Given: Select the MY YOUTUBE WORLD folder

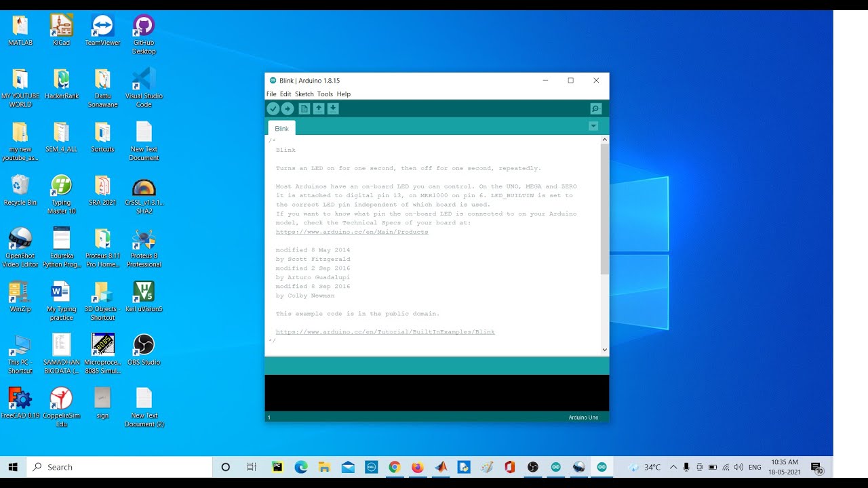Looking at the screenshot, I should point(20,87).
